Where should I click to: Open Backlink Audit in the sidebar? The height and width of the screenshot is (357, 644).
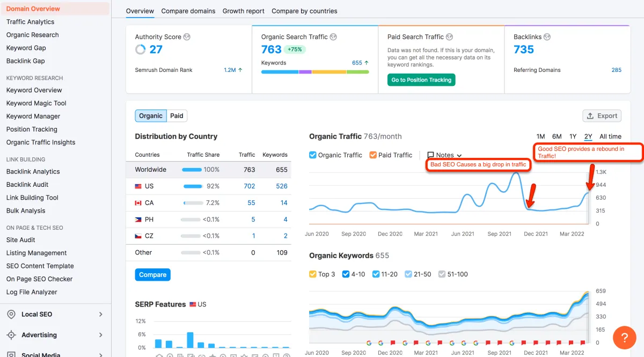click(x=27, y=185)
